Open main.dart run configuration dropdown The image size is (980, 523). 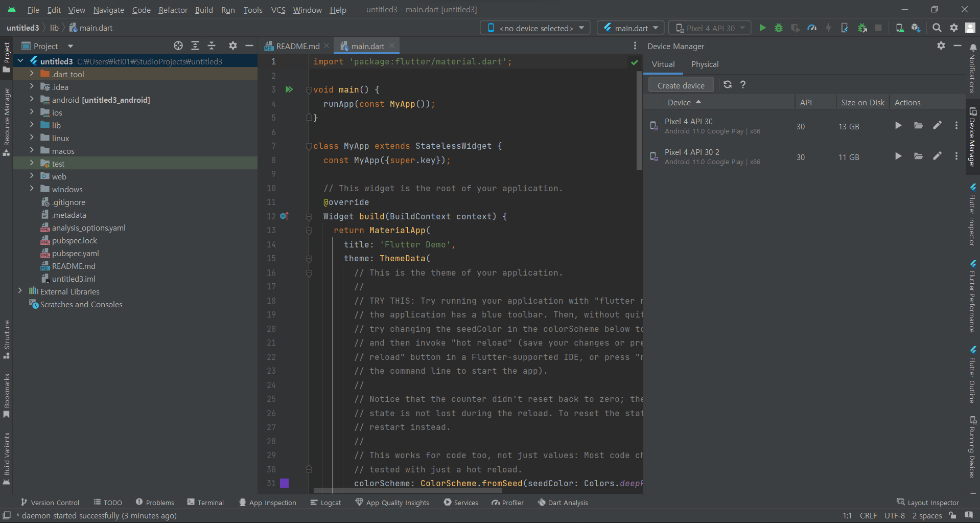coord(631,28)
